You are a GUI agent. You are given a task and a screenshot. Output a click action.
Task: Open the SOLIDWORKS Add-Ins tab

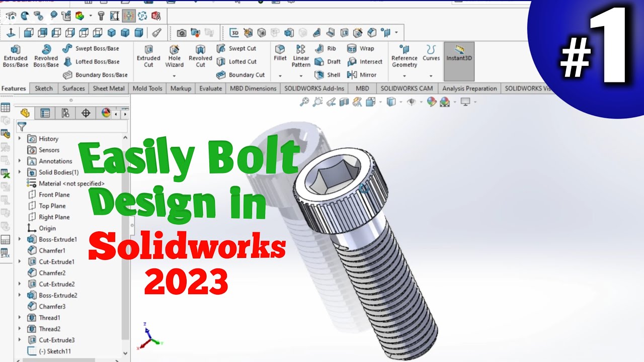(x=314, y=88)
